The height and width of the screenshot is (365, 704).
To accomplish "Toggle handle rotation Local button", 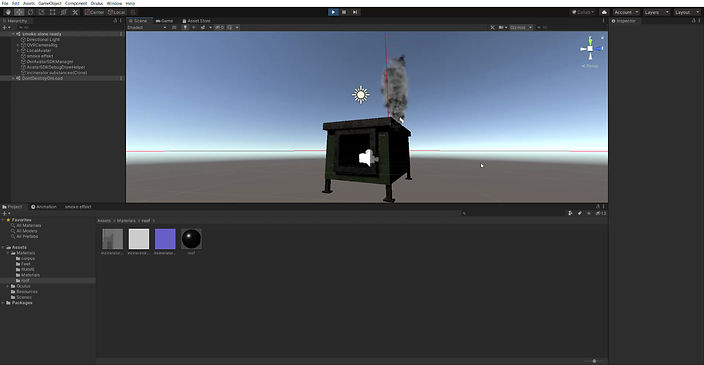I will [116, 12].
